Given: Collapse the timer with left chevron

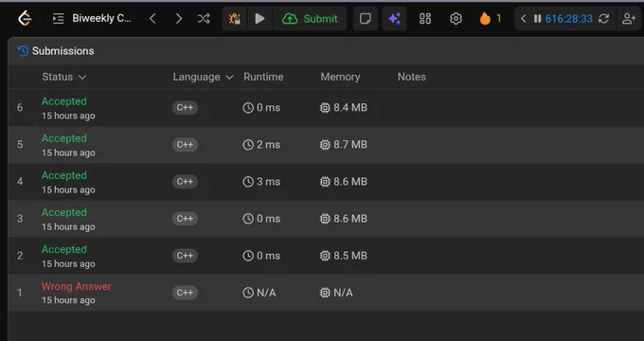Looking at the screenshot, I should pyautogui.click(x=523, y=19).
